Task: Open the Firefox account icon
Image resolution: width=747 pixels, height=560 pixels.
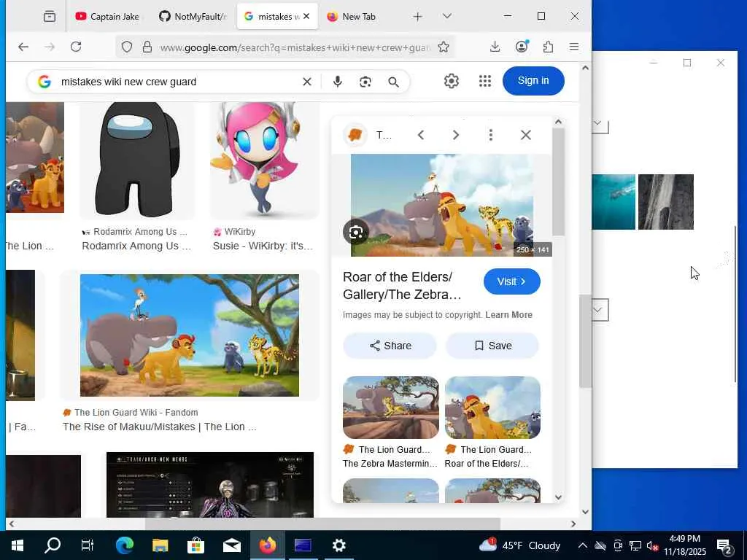Action: (x=522, y=47)
